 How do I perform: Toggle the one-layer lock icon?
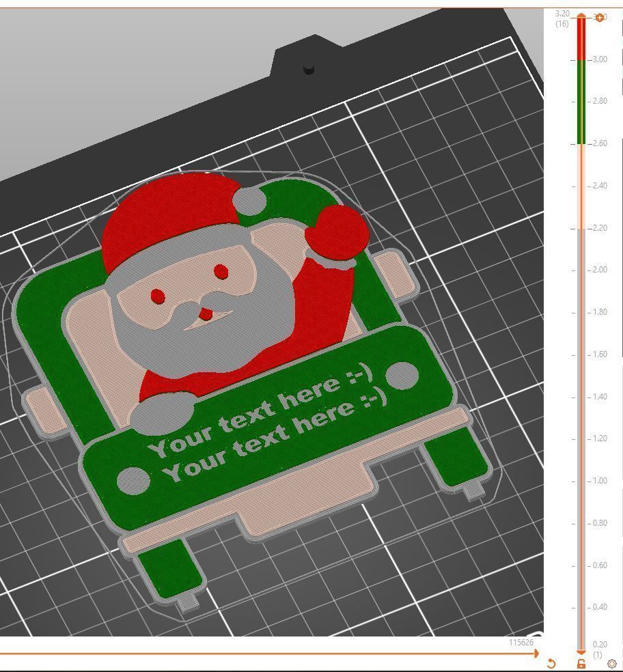(x=581, y=664)
